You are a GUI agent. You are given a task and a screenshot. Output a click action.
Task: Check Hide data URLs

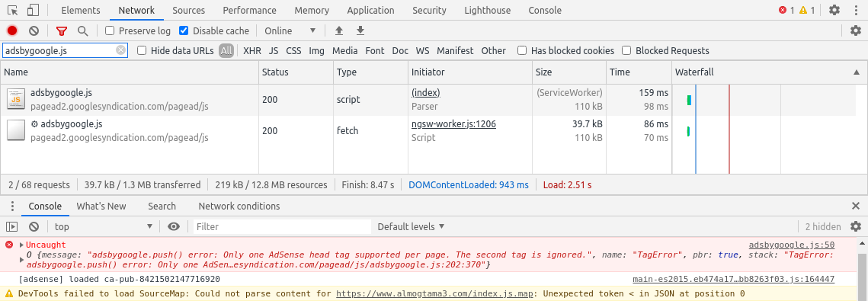pos(142,50)
